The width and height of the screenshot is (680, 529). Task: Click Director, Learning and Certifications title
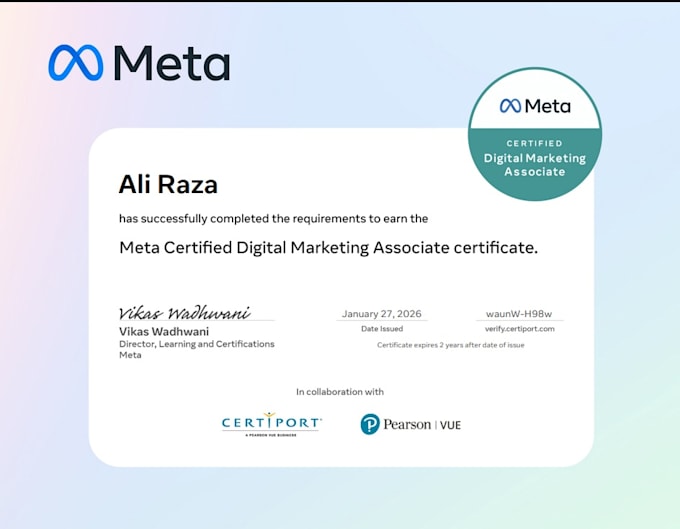click(197, 344)
